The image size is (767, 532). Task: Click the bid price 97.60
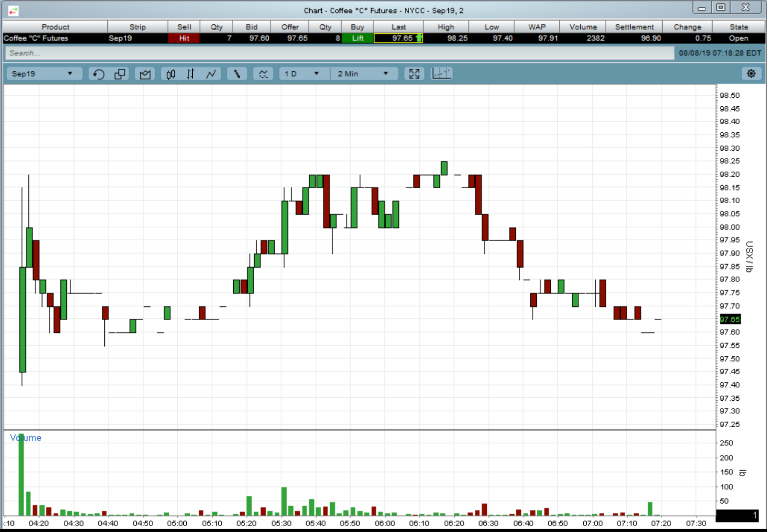coord(259,38)
